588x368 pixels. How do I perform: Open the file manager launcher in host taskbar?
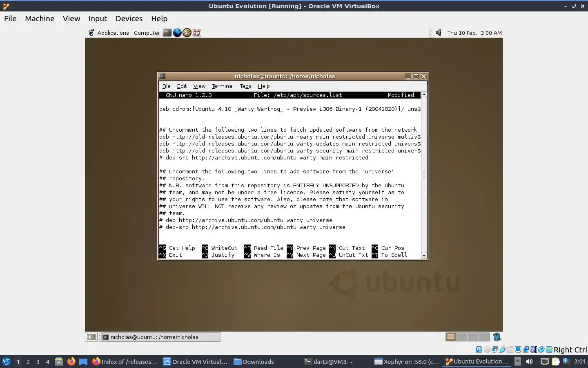pos(59,361)
